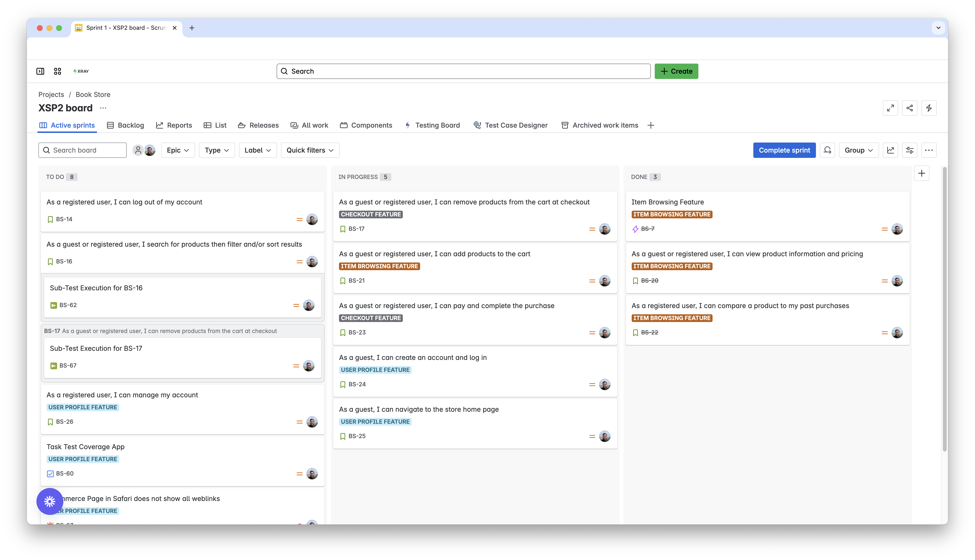This screenshot has height=560, width=975.
Task: Switch to the Active sprints tab
Action: tap(67, 125)
